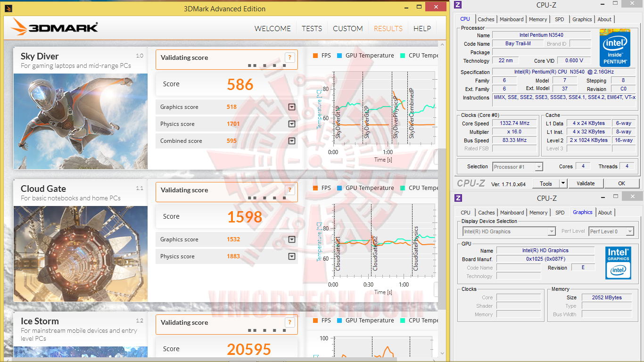Click the processor name field Intel Pentium N3540
644x362 pixels.
pyautogui.click(x=541, y=35)
